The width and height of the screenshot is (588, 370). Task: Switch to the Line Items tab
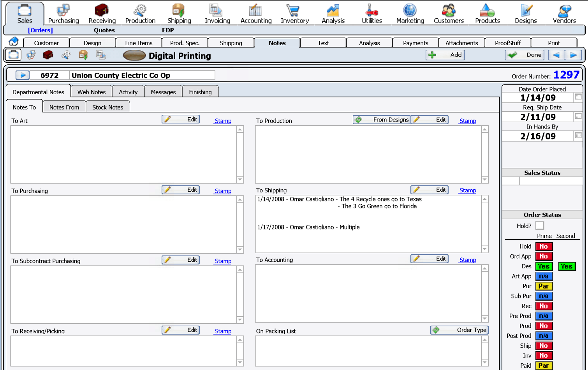(139, 43)
